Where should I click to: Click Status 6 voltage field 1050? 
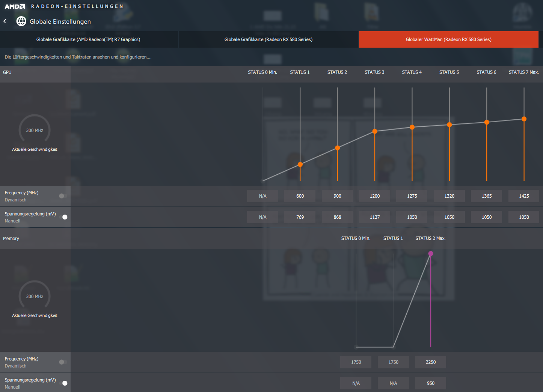coord(487,217)
